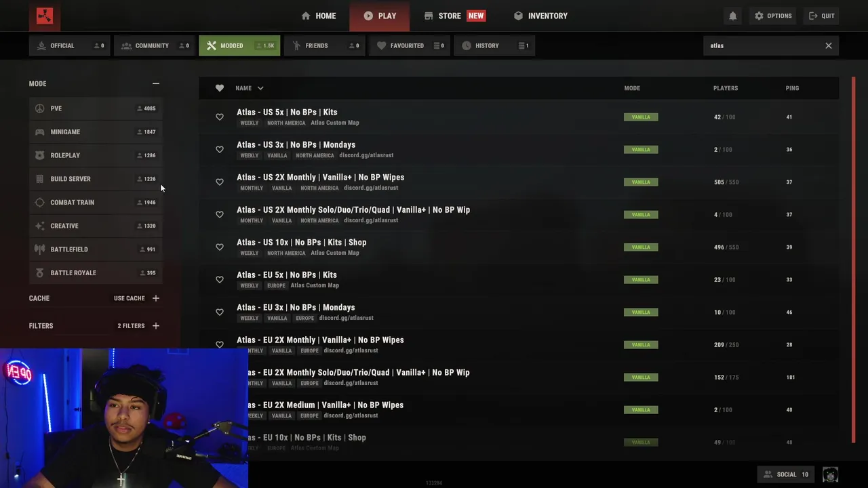The image size is (868, 488).
Task: Click the server list scrollbar
Action: [854, 261]
